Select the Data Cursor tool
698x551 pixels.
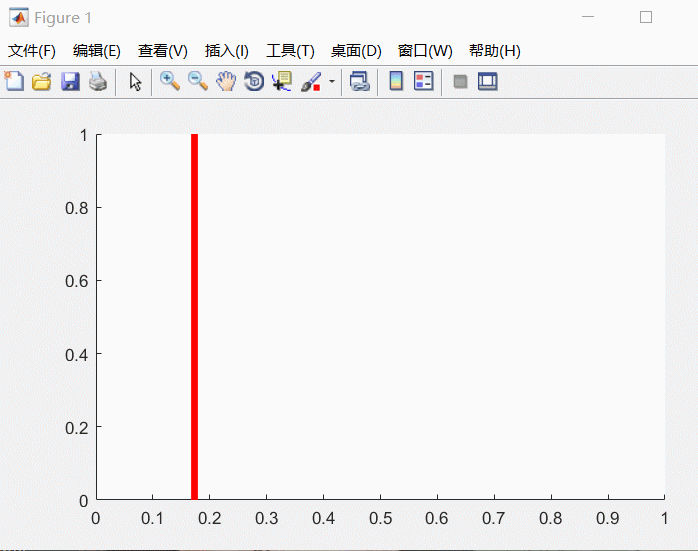(282, 81)
